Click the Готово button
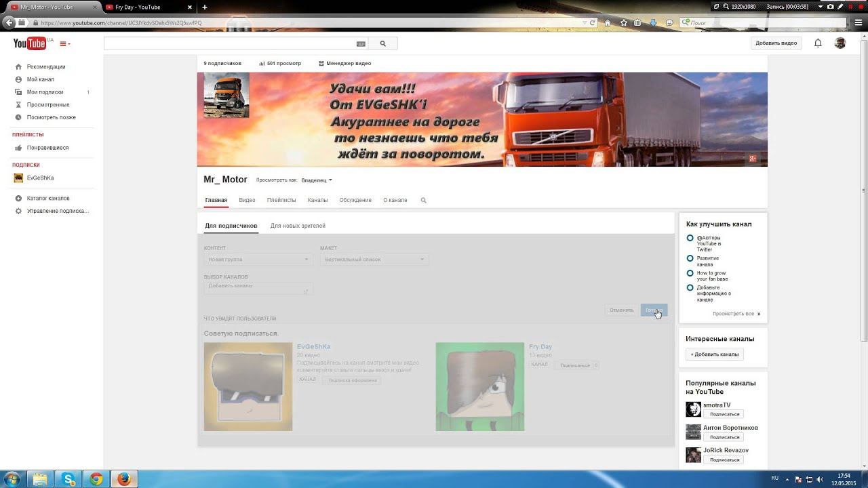Screen dimensions: 868x488 click(x=654, y=310)
